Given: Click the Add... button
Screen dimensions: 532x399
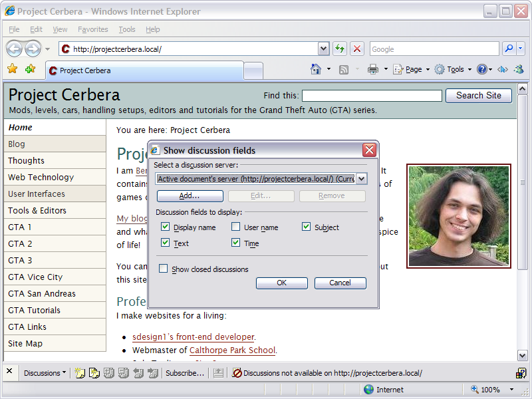Looking at the screenshot, I should [190, 196].
